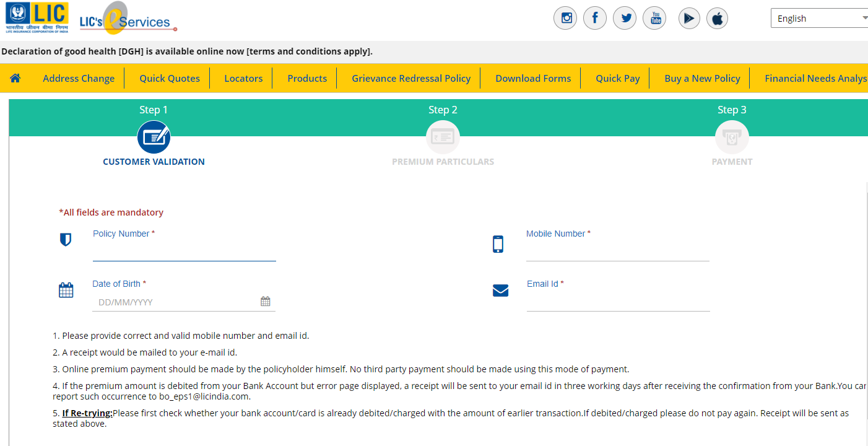This screenshot has width=868, height=446.
Task: Click inside the Policy Number field
Action: 184,251
